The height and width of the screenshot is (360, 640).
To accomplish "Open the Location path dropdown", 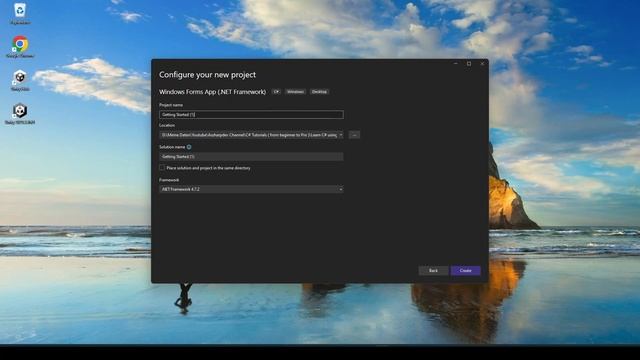I will (341, 135).
